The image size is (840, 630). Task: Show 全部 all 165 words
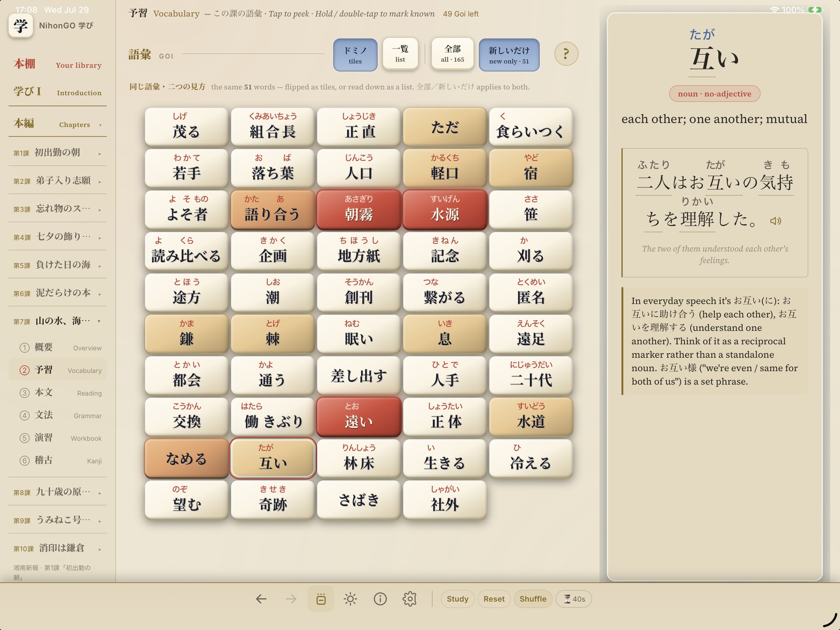click(x=453, y=54)
